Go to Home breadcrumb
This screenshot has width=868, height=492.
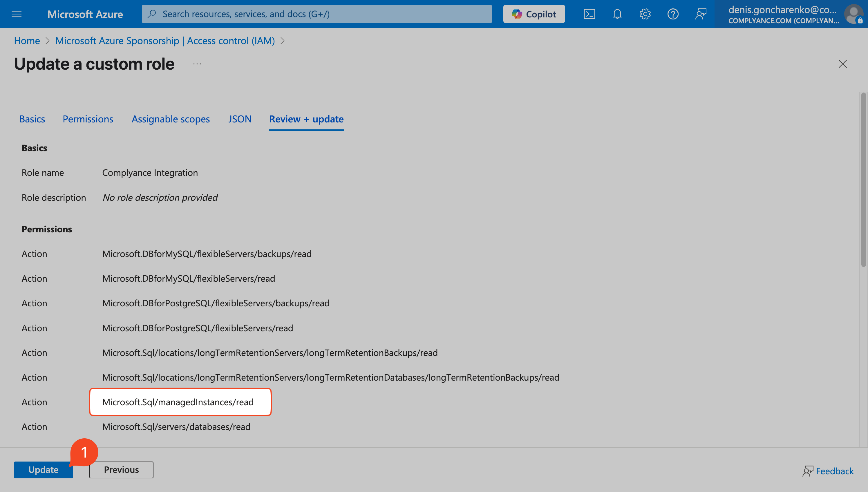click(x=27, y=41)
